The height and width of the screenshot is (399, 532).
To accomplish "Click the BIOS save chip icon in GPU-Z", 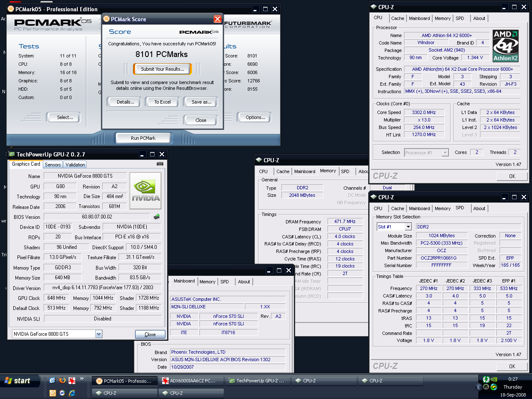I will (157, 217).
